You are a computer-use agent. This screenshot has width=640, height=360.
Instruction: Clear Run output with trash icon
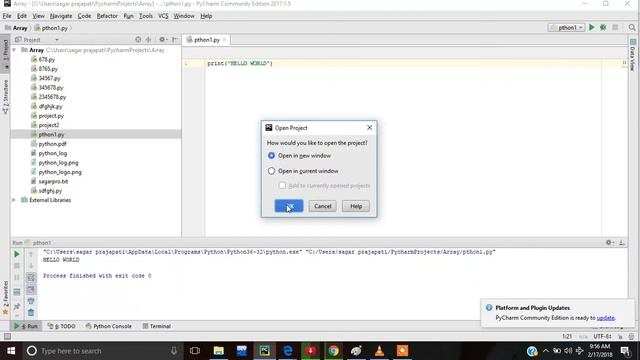(x=31, y=313)
